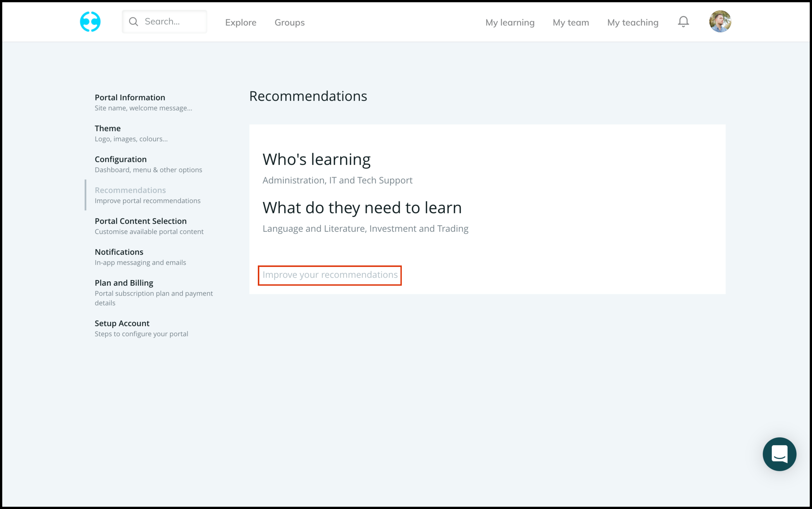Viewport: 812px width, 509px height.
Task: Open Notifications settings in sidebar
Action: [x=119, y=252]
